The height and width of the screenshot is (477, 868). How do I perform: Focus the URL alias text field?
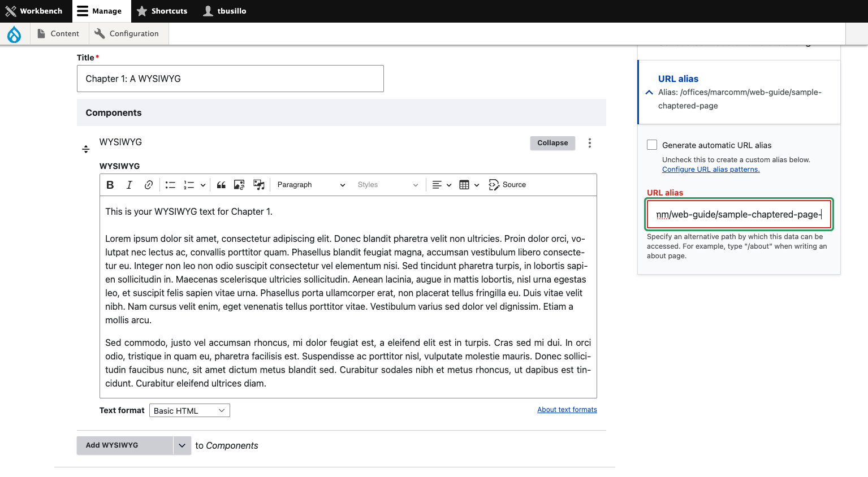pyautogui.click(x=739, y=215)
